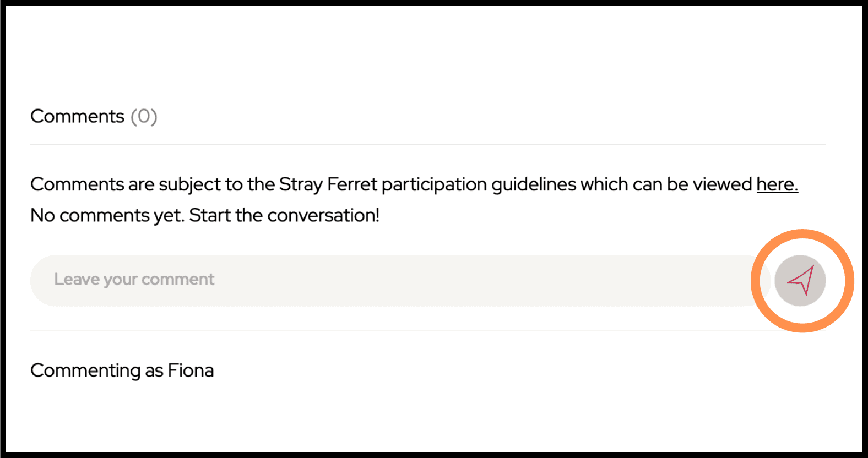Screen dimensions: 868x458
Task: Select the Comments heading
Action: [77, 116]
